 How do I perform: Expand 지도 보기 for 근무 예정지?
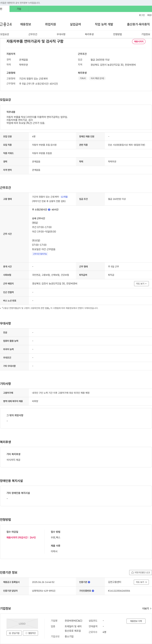[141, 283]
